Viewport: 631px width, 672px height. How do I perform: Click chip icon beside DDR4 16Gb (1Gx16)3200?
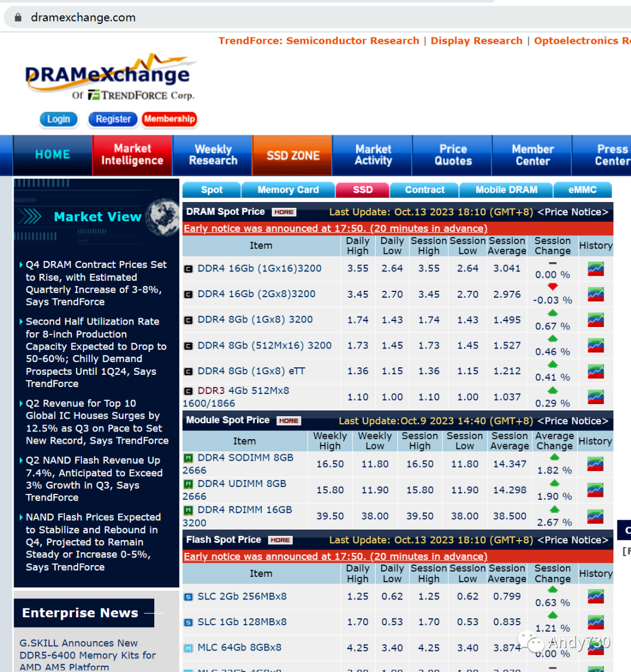click(x=188, y=269)
